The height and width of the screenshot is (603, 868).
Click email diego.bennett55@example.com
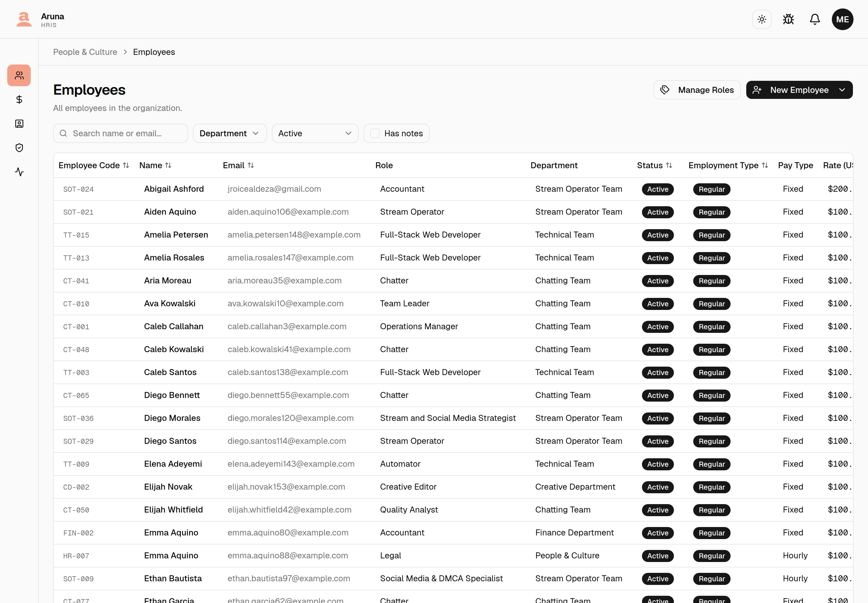[288, 395]
